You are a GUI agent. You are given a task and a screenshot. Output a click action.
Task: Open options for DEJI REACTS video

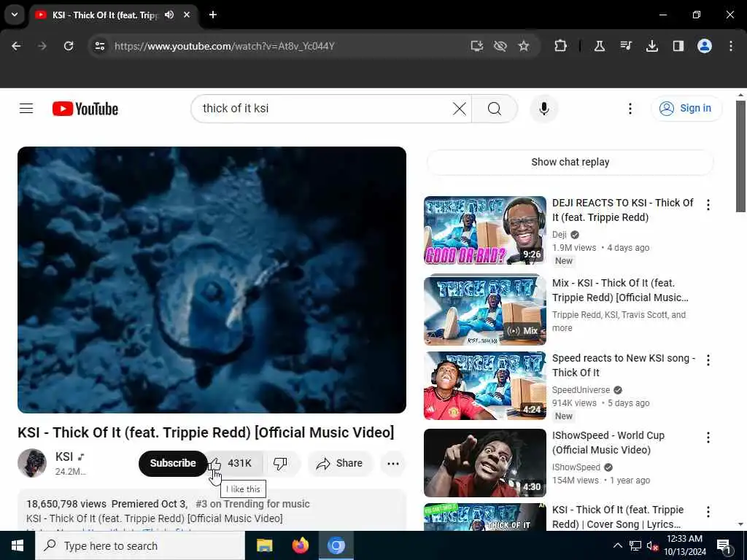tap(708, 205)
